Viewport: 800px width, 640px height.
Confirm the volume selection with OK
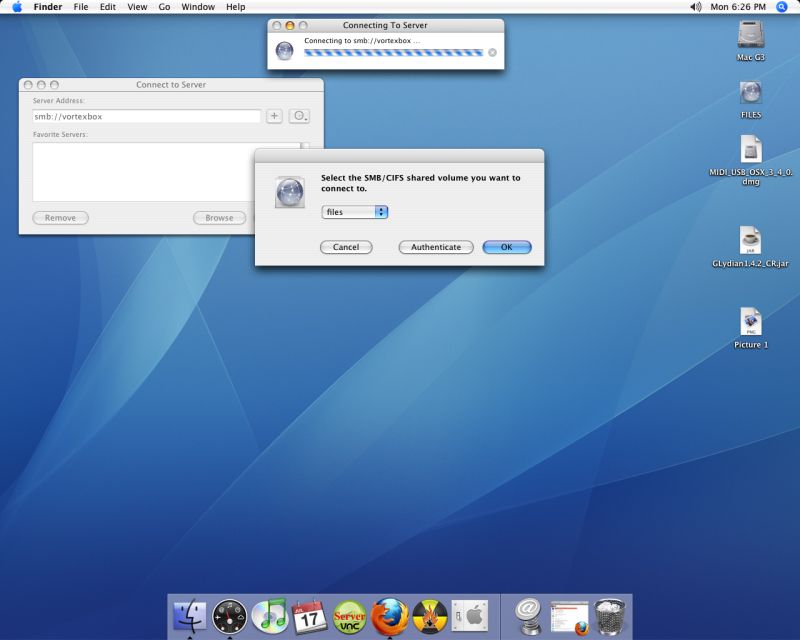507,247
